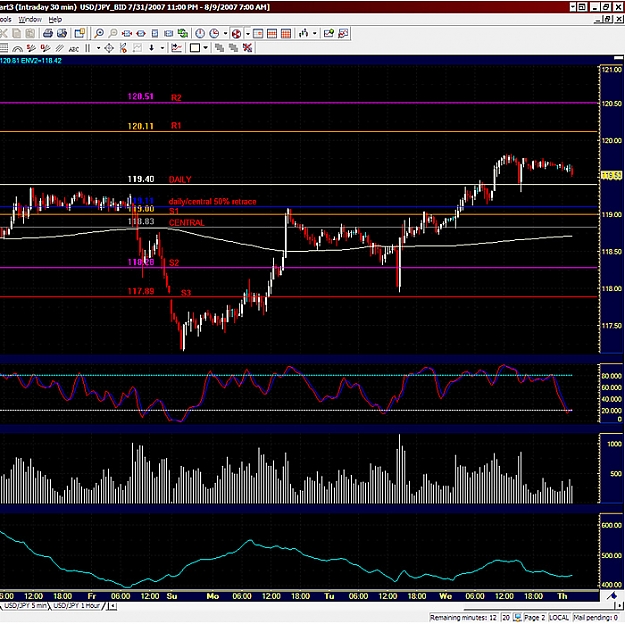
Task: Switch to the USD/JPY 5 min tab
Action: click(x=25, y=606)
